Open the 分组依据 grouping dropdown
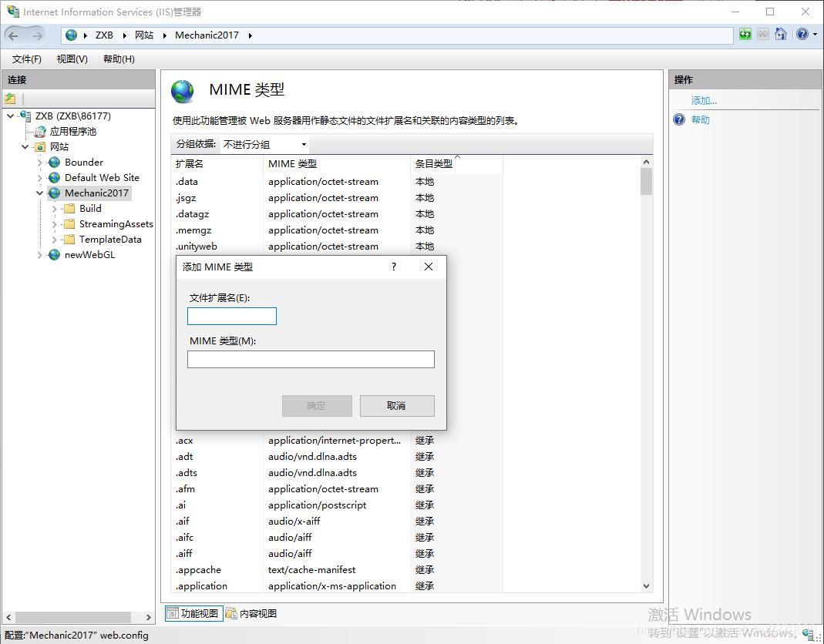The image size is (824, 644). click(x=264, y=145)
